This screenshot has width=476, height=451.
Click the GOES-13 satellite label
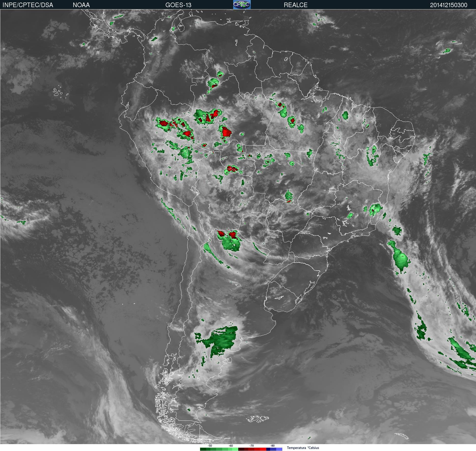pyautogui.click(x=178, y=5)
